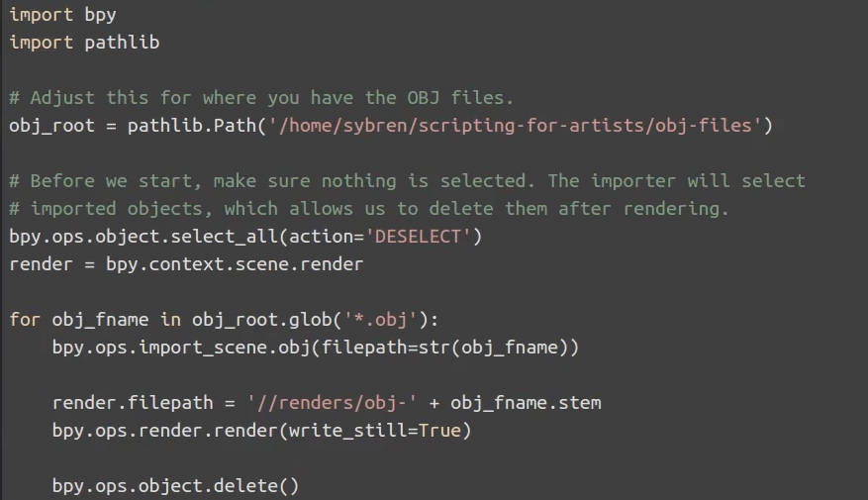This screenshot has width=868, height=500.
Task: Click obj_fname.stem expression
Action: [526, 403]
